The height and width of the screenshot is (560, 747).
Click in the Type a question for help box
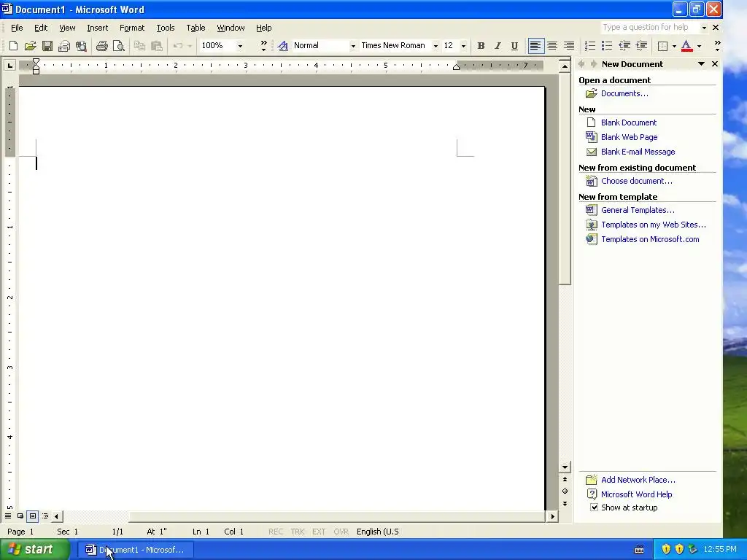click(x=649, y=27)
